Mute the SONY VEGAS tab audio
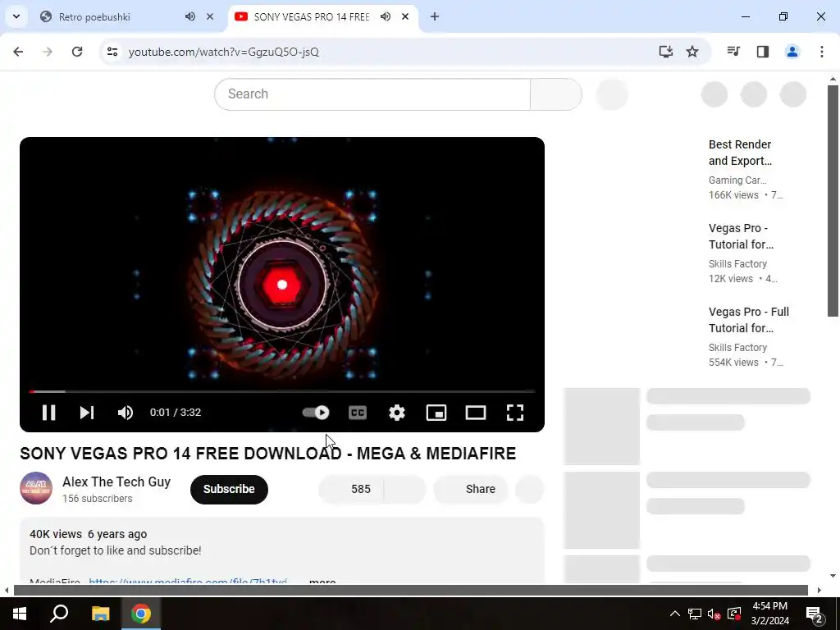The width and height of the screenshot is (840, 630). pos(386,16)
